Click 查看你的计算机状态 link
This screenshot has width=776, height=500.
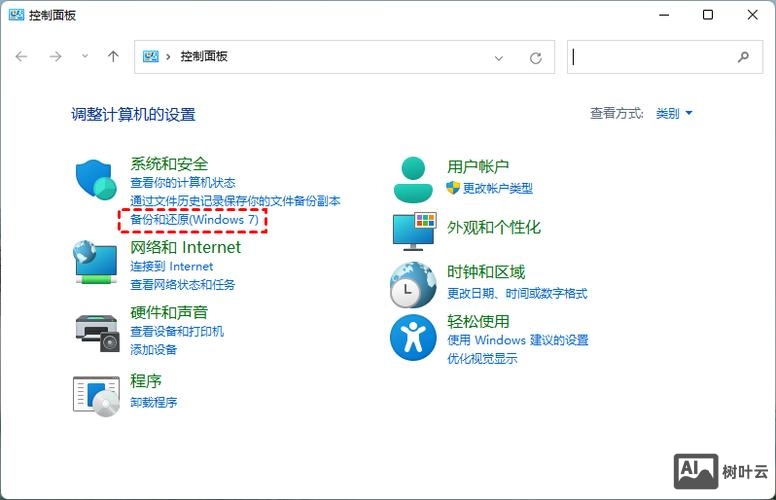(x=183, y=183)
